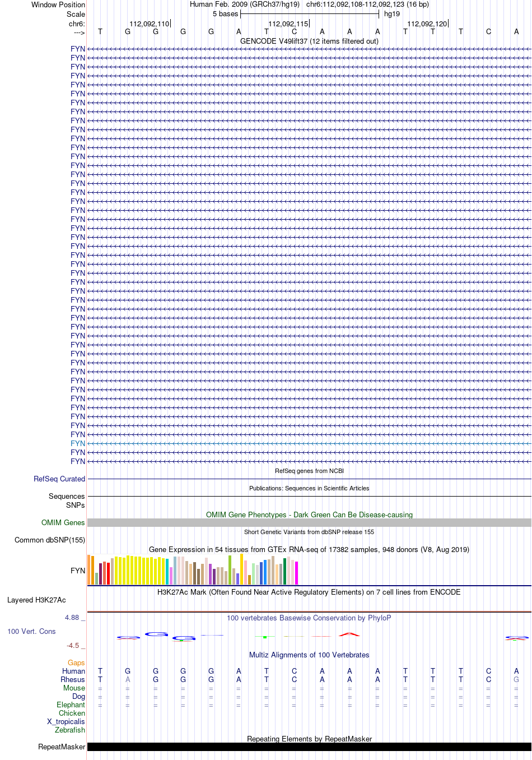Image resolution: width=532 pixels, height=760 pixels.
Task: Click the Scale label in header
Action: (76, 14)
